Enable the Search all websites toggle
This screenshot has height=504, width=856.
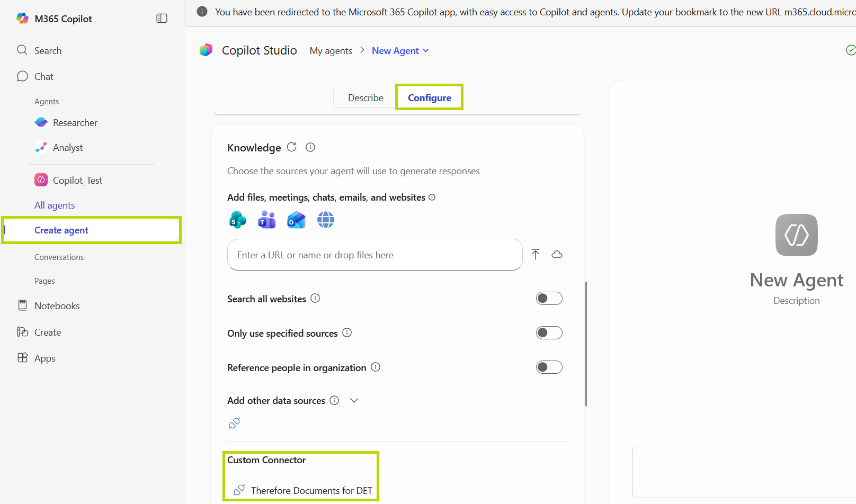[x=549, y=299]
